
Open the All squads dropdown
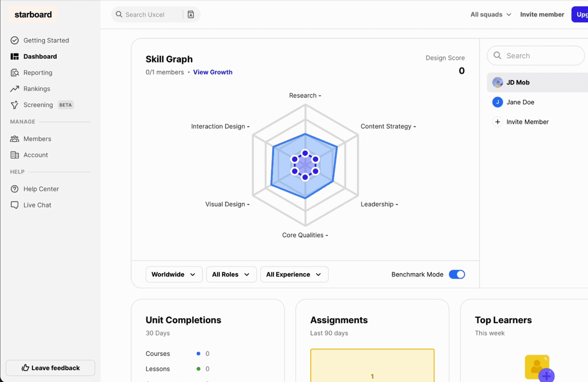491,14
